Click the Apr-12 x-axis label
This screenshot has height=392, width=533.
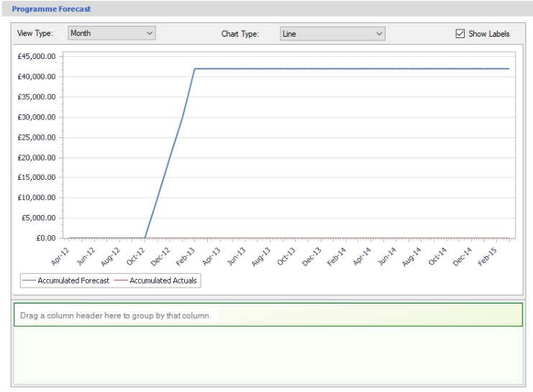(x=60, y=254)
